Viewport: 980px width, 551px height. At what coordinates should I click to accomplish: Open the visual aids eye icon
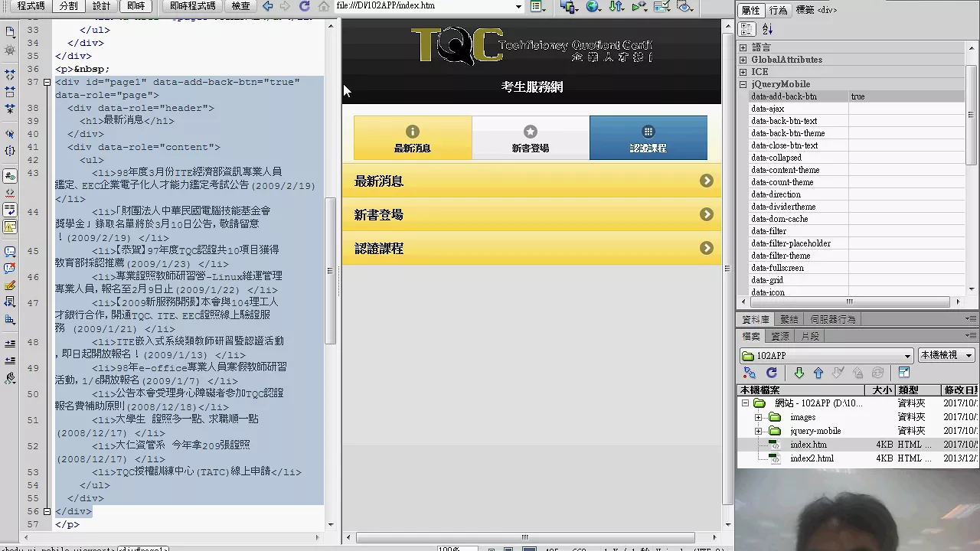pos(685,6)
